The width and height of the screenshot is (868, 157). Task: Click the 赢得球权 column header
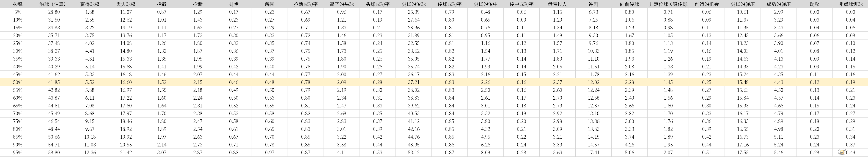point(90,4)
